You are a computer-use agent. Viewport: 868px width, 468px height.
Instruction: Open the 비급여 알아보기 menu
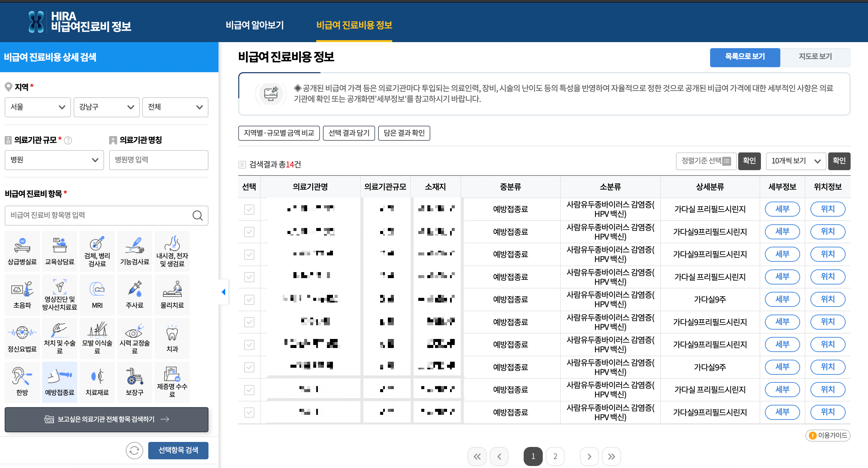click(254, 25)
